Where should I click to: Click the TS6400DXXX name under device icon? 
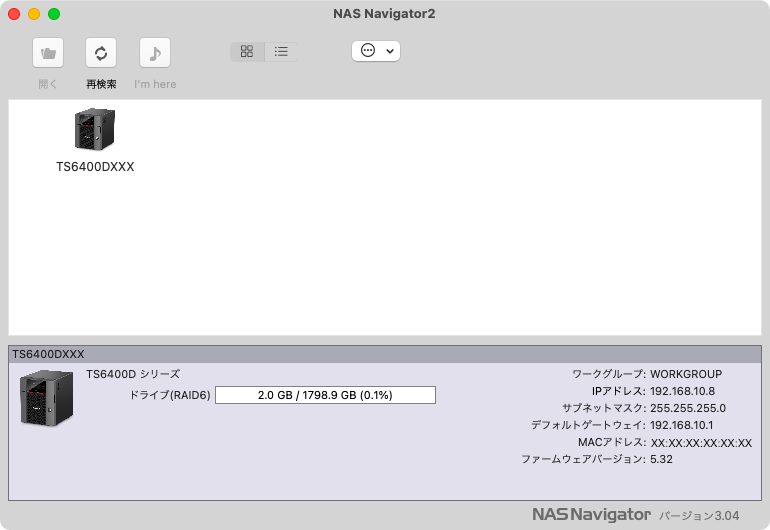click(x=95, y=167)
